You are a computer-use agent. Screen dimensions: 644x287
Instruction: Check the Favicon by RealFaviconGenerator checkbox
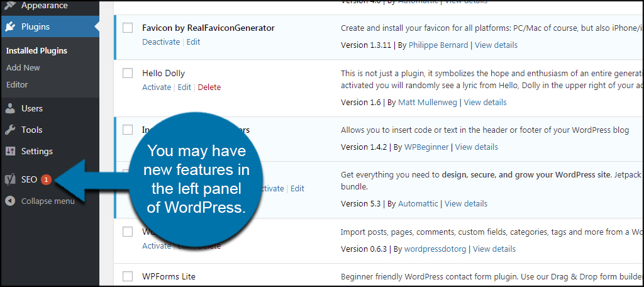[x=128, y=28]
